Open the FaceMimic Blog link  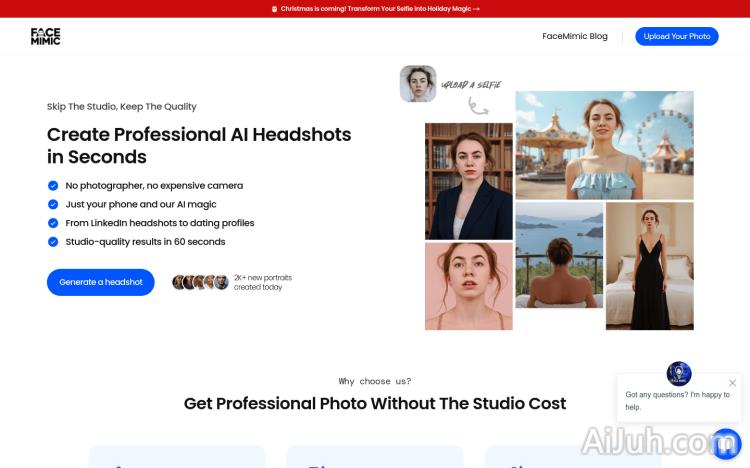pos(575,36)
